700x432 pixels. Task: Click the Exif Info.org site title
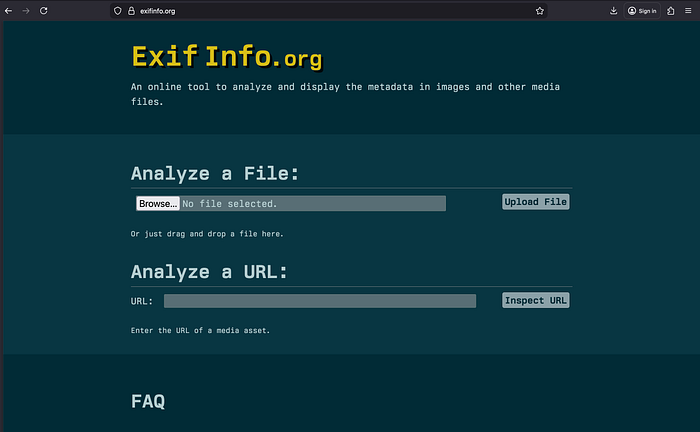[227, 57]
